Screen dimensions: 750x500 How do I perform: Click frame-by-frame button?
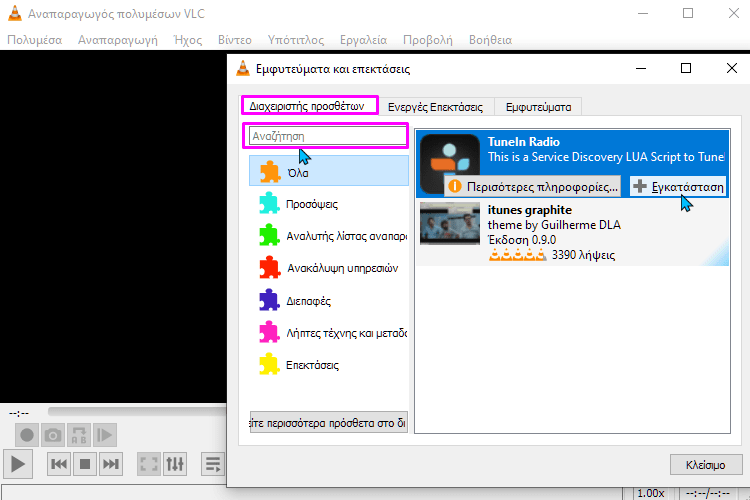click(x=104, y=435)
